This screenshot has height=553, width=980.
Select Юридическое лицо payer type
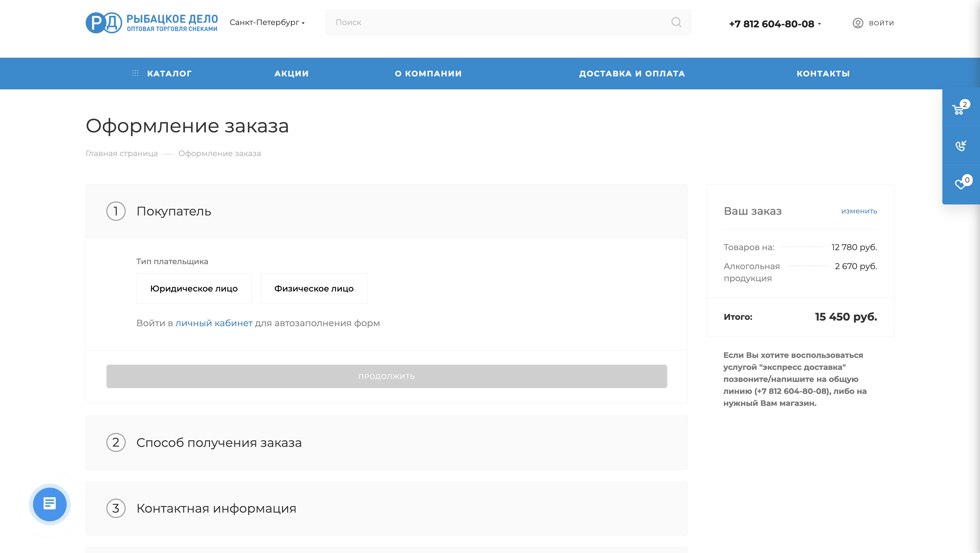point(194,288)
